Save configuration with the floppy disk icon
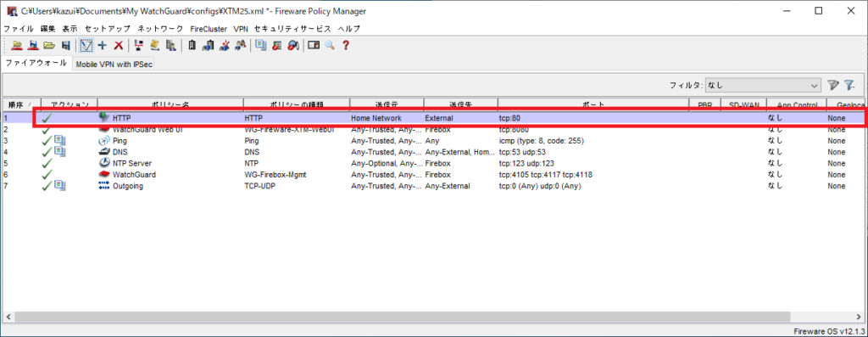The image size is (868, 337). [66, 46]
